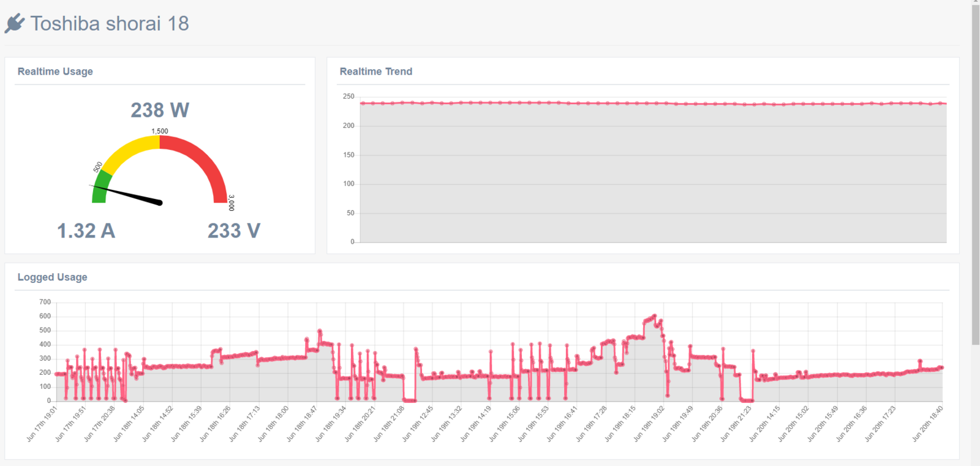Select the 'Realtime Usage' panel heading

click(55, 71)
